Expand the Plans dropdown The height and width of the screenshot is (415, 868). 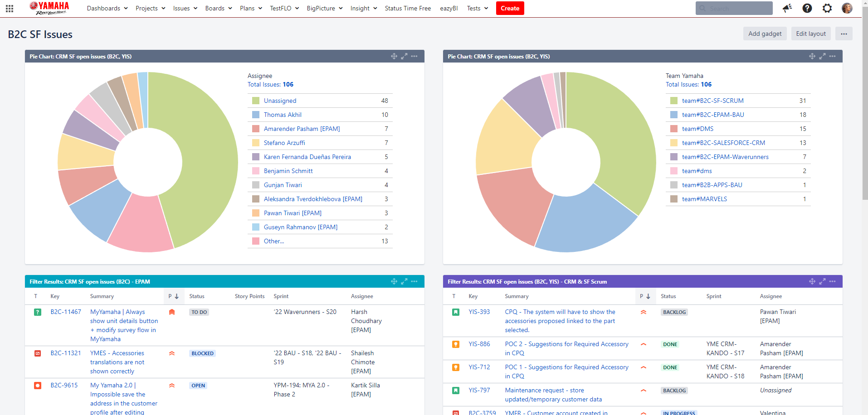pos(251,8)
